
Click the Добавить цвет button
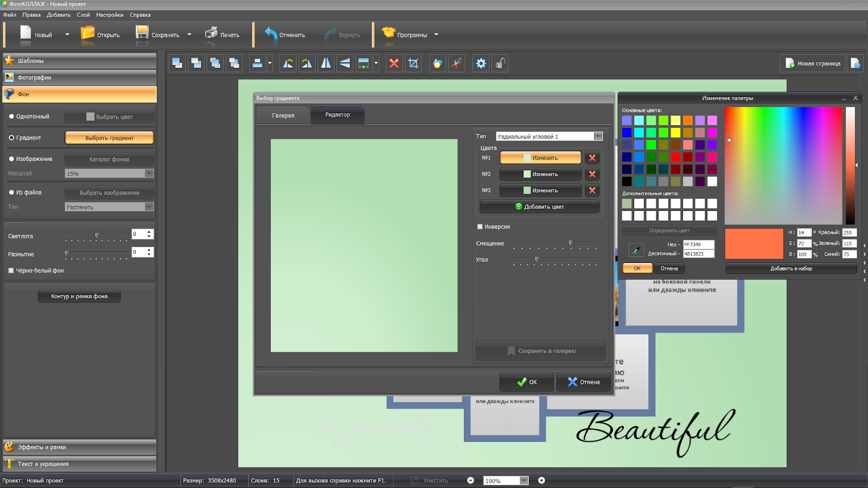pyautogui.click(x=539, y=207)
